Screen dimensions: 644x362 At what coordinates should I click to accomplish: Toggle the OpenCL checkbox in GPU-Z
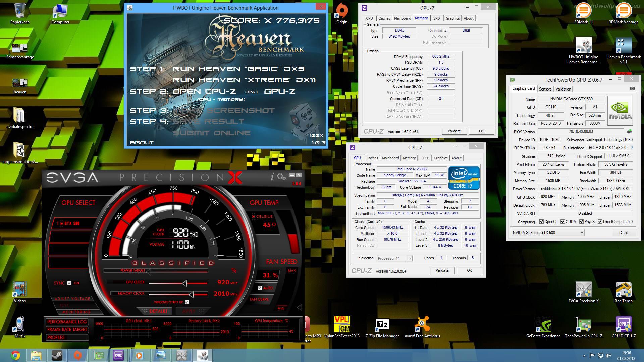541,222
